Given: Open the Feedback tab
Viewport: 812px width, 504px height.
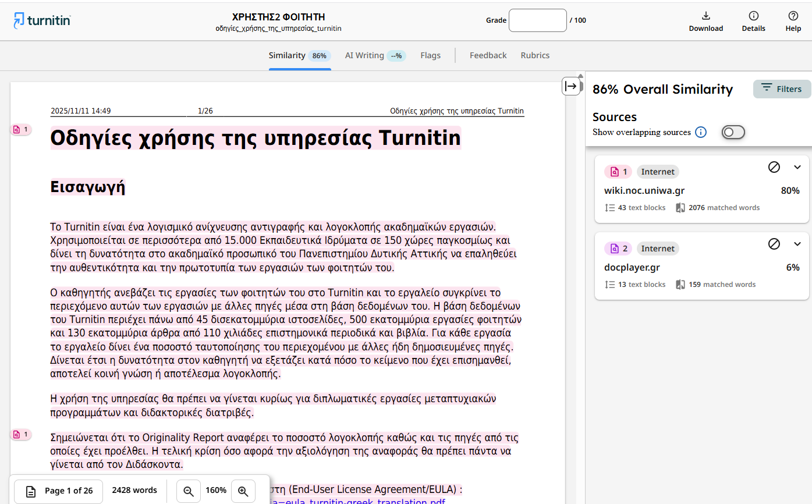Looking at the screenshot, I should pyautogui.click(x=488, y=56).
